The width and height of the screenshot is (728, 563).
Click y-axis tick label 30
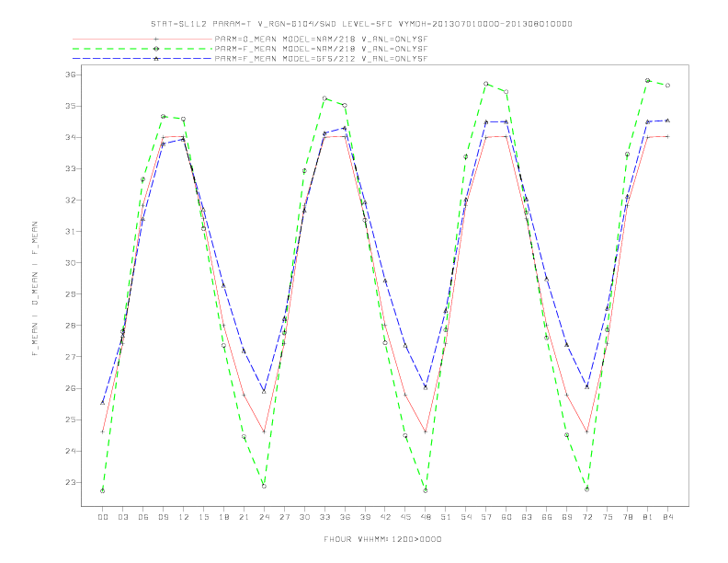click(70, 263)
